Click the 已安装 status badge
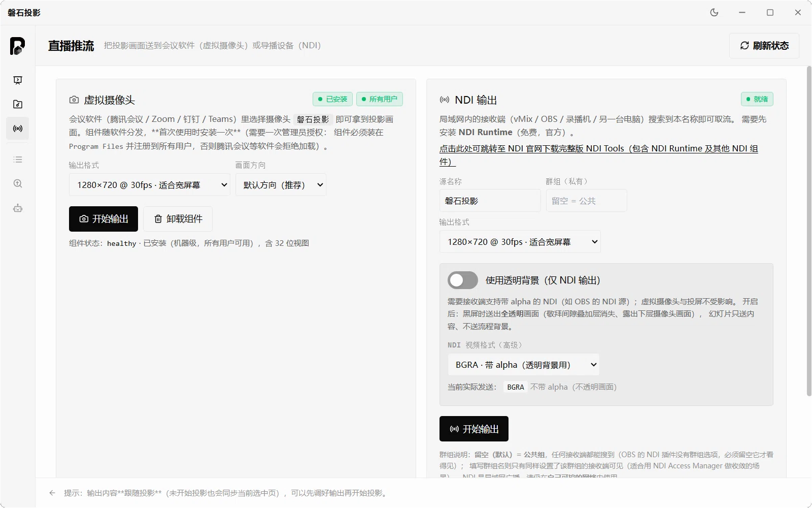The width and height of the screenshot is (812, 508). click(332, 99)
